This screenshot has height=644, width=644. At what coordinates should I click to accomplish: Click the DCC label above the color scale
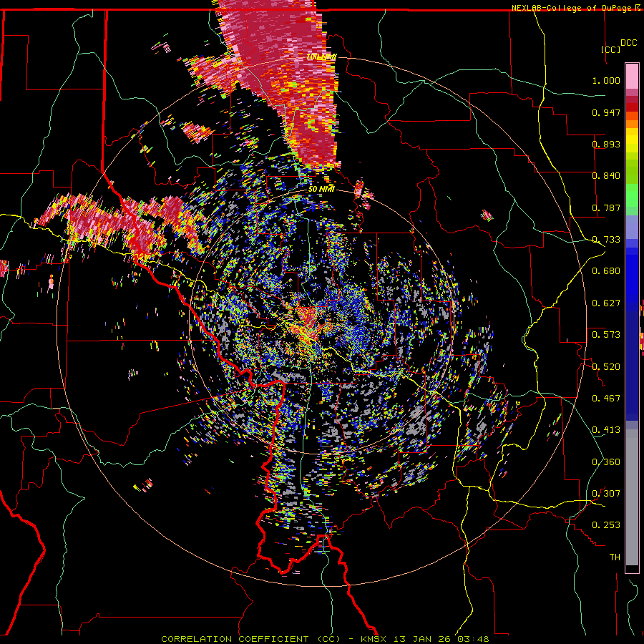pyautogui.click(x=628, y=43)
